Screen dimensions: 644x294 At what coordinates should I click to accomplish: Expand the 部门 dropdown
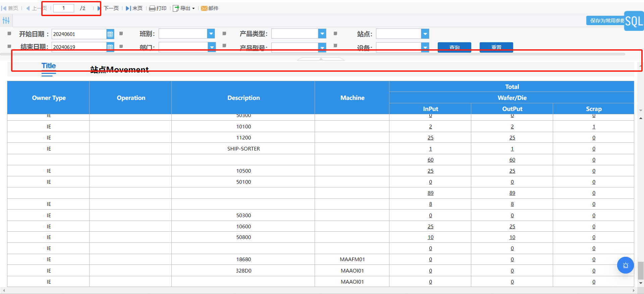[212, 47]
